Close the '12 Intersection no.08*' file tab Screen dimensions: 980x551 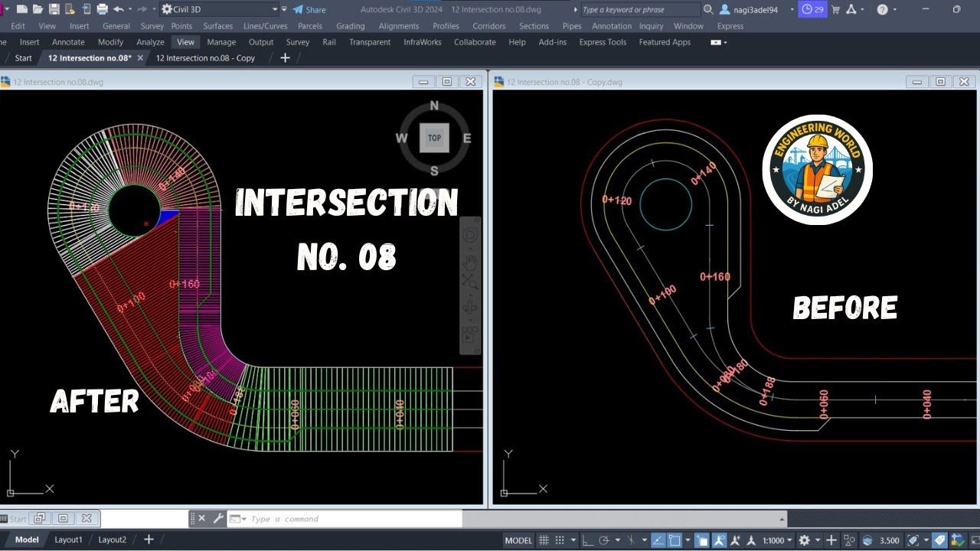[x=140, y=58]
